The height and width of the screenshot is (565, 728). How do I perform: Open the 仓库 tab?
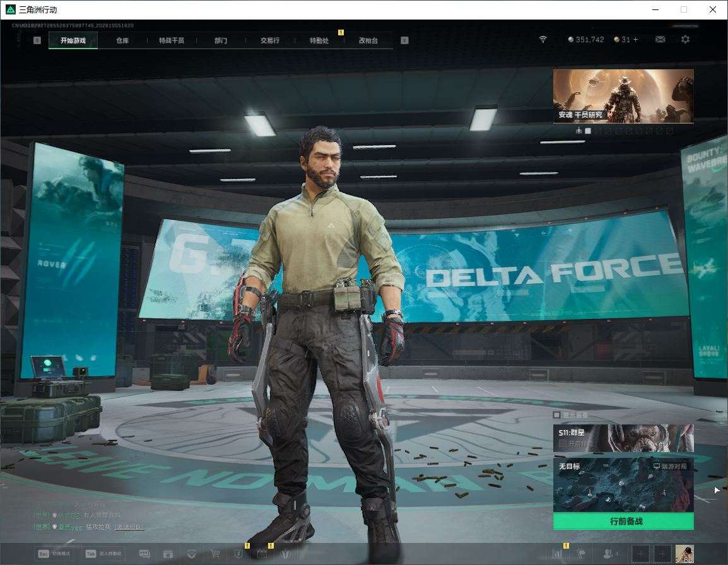[122, 40]
